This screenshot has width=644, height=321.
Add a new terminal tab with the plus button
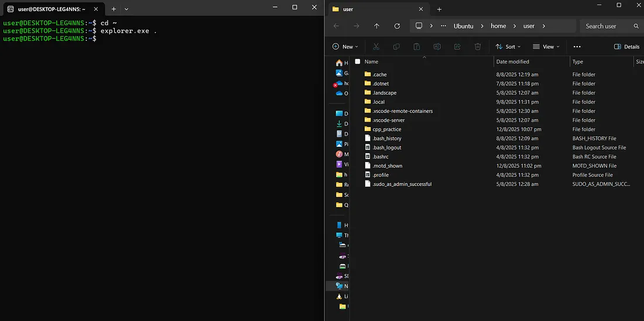[x=114, y=9]
